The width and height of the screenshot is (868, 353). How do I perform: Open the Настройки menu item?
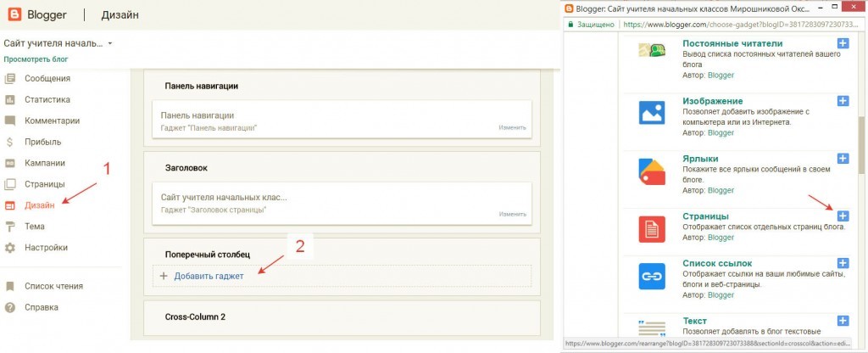[x=47, y=248]
